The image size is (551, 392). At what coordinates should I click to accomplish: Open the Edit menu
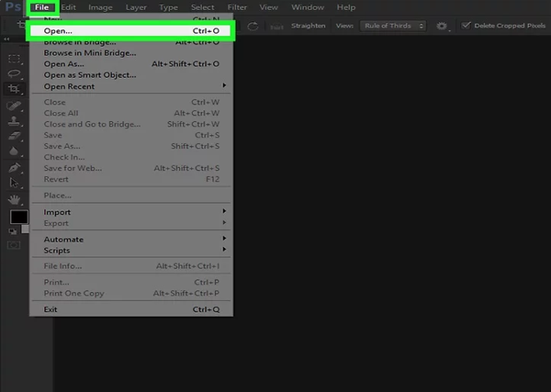pos(68,7)
